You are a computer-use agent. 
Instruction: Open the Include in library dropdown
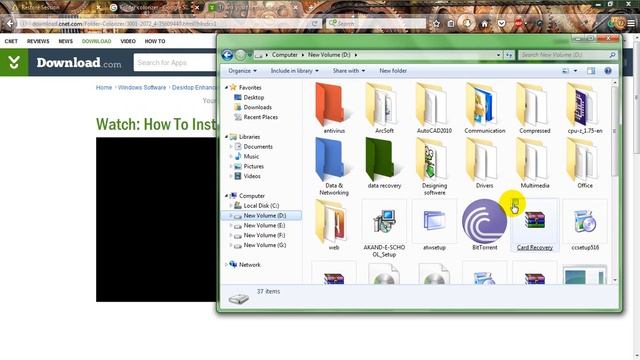click(x=295, y=71)
